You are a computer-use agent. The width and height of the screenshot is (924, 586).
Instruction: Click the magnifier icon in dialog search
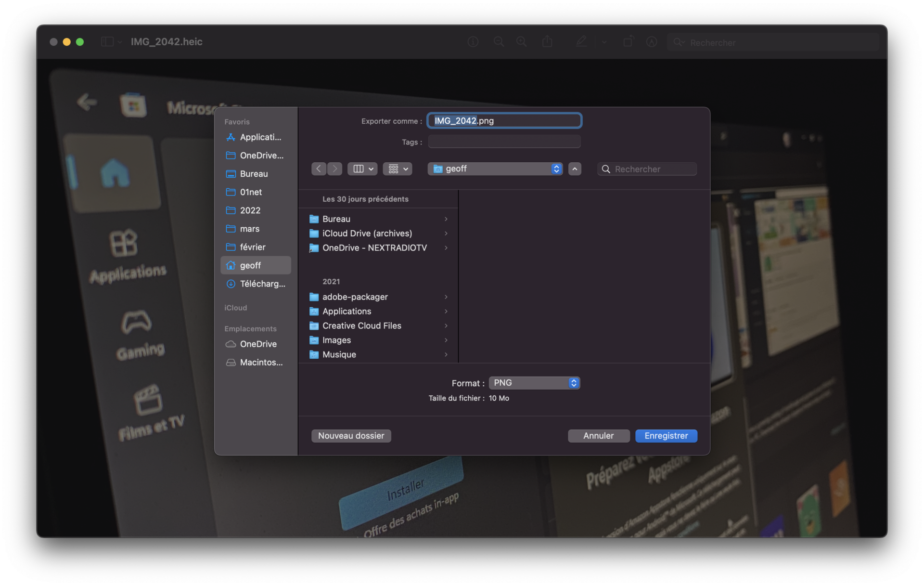tap(606, 169)
